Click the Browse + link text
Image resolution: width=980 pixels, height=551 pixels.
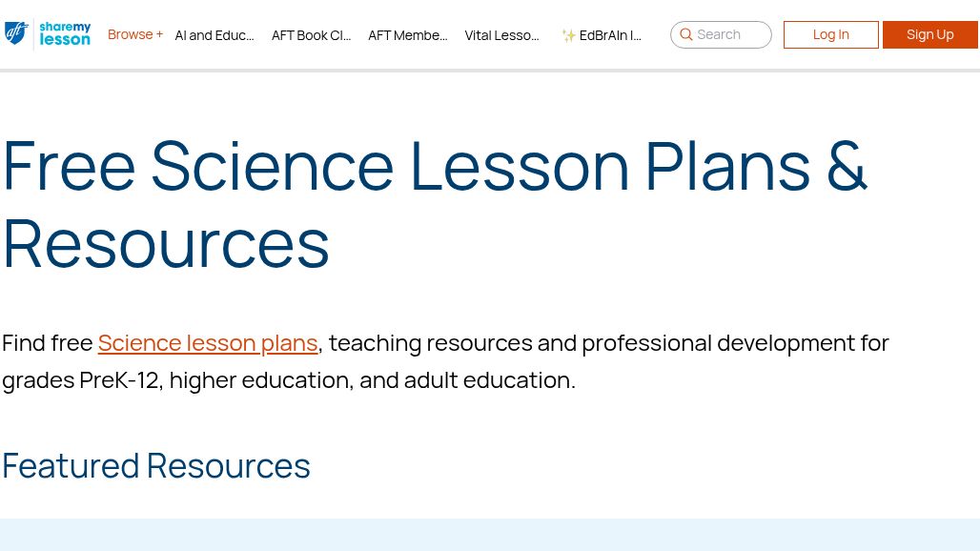tap(135, 33)
